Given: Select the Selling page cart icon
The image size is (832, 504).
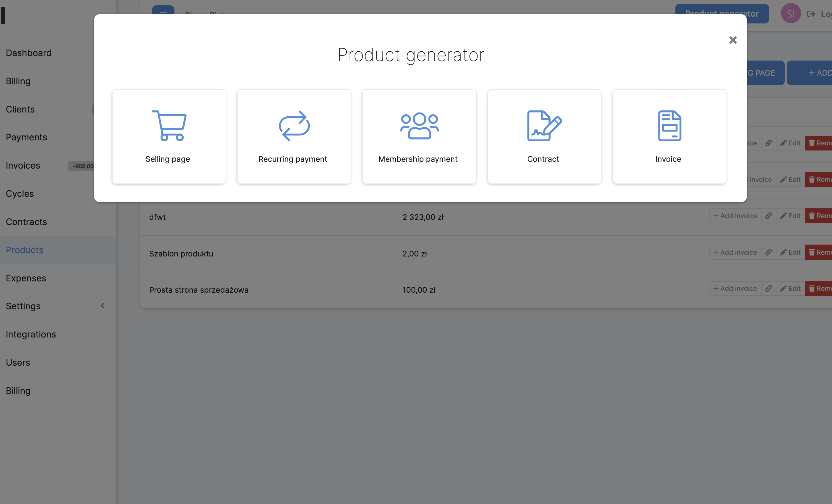Looking at the screenshot, I should 169,126.
